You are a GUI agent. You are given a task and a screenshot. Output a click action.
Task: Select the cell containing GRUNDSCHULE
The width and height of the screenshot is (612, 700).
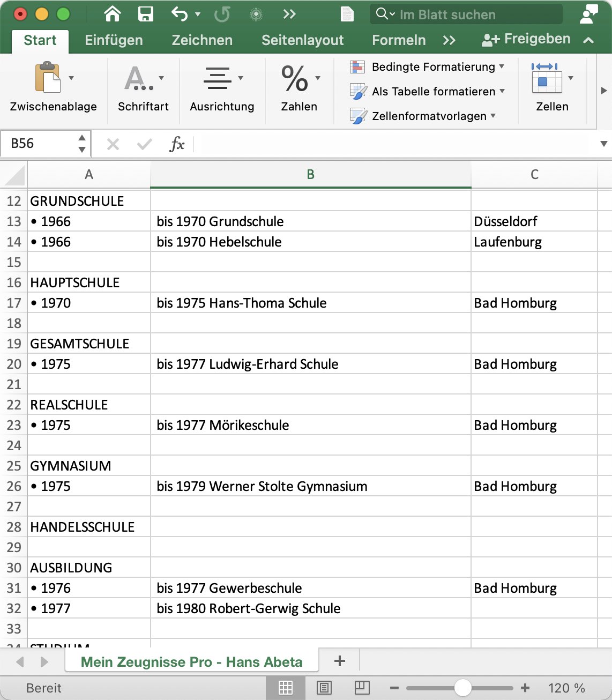point(89,201)
